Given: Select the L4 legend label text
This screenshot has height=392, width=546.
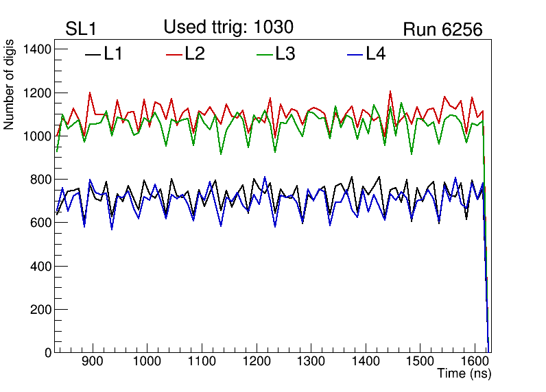Looking at the screenshot, I should coord(375,55).
